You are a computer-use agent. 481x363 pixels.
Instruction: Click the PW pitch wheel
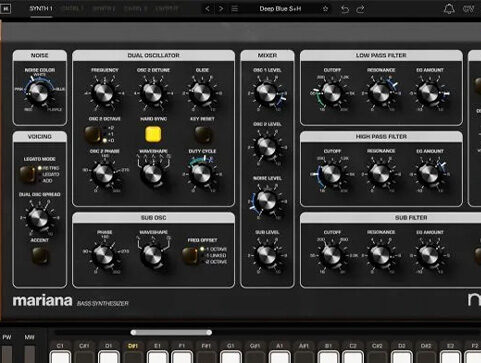pos(7,354)
